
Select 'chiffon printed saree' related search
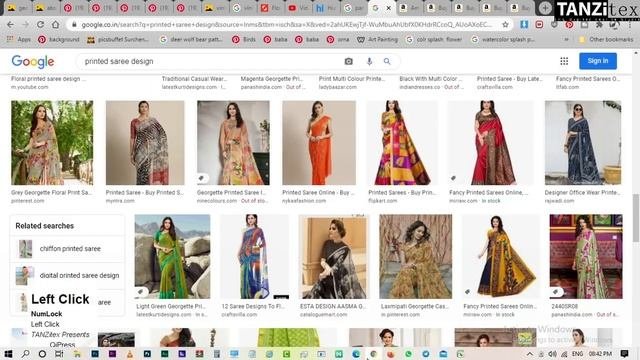67,249
